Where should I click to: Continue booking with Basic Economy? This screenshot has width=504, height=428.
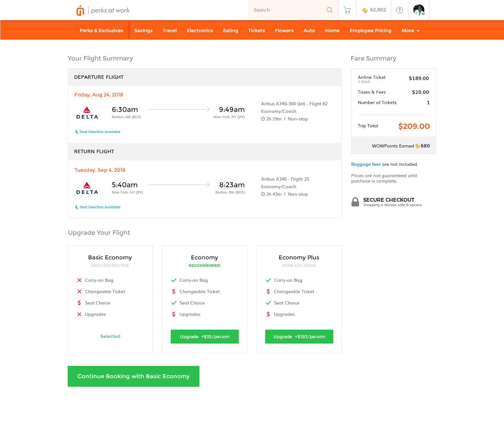tap(134, 376)
